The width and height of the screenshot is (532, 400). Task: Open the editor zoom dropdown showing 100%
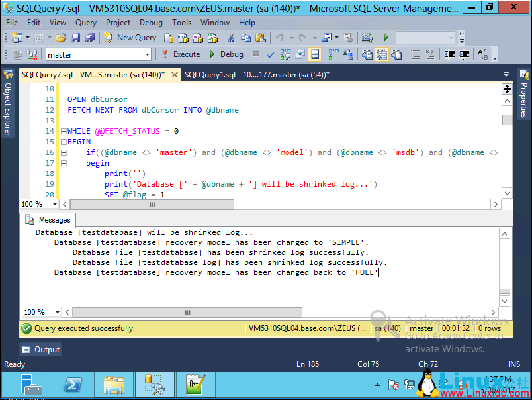[40, 203]
